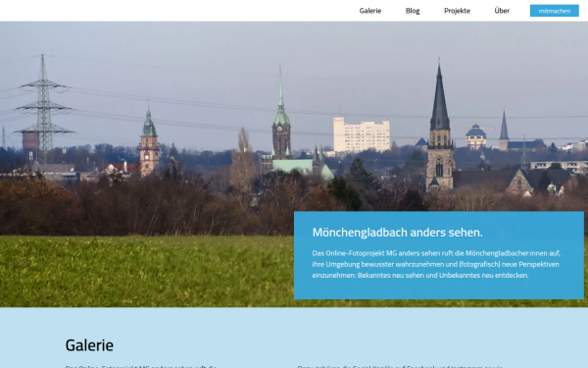Open the Galerie navigation item
588x368 pixels.
pyautogui.click(x=370, y=11)
